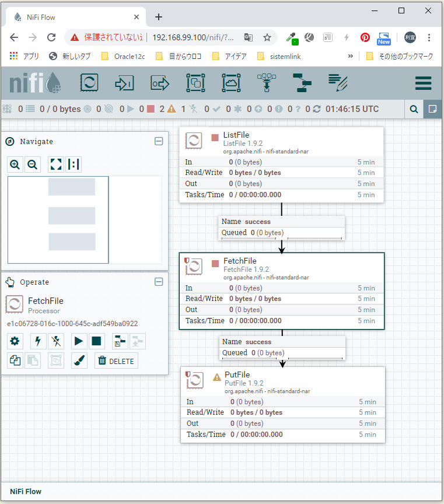Screen dimensions: 444x504
Task: Click last refreshed time 01:46:15 UTC
Action: click(352, 109)
